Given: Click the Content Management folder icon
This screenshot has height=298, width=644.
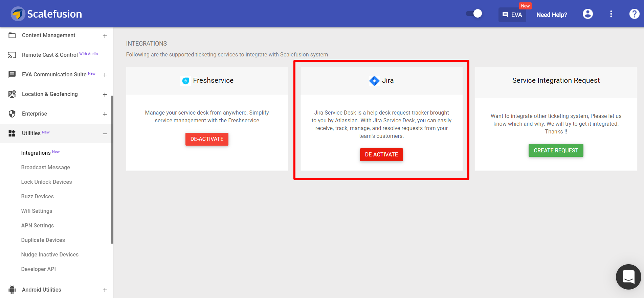Looking at the screenshot, I should point(12,35).
